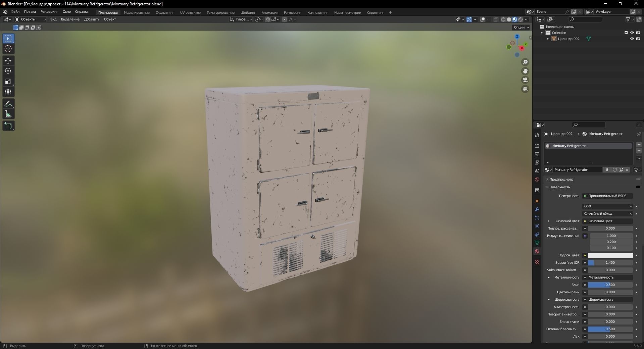Click the fake user shield icon
644x349 pixels.
pos(615,170)
